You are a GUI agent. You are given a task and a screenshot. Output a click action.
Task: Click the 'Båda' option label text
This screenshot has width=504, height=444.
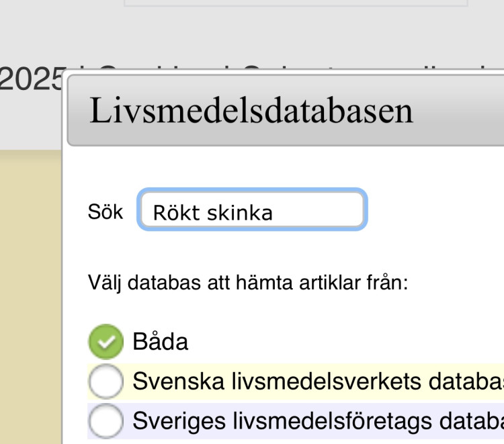(161, 342)
